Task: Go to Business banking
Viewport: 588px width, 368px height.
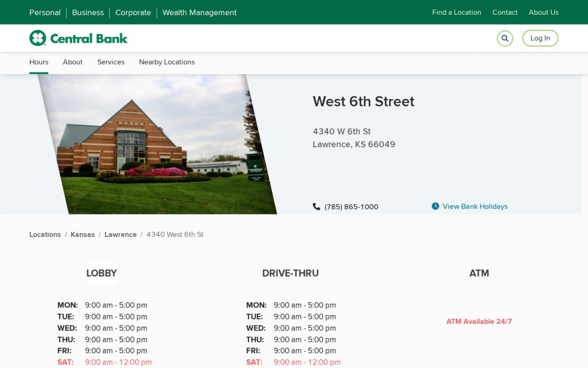Action: coord(88,12)
